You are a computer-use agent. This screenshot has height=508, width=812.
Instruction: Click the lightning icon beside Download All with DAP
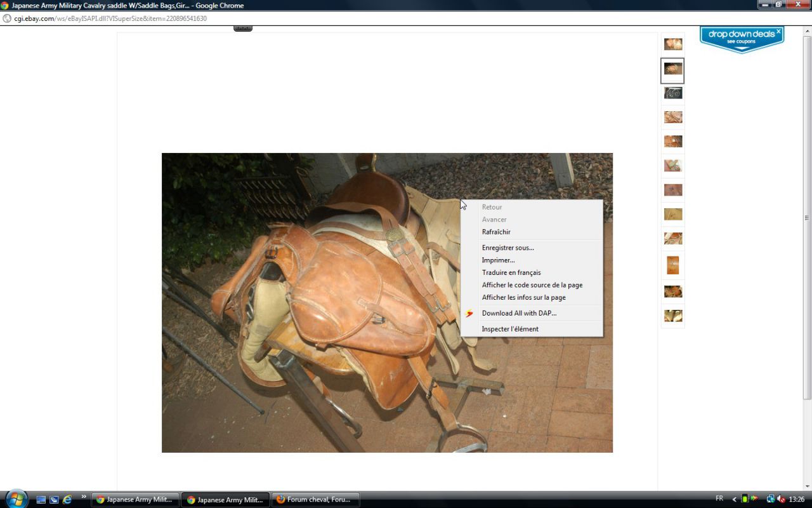(469, 313)
